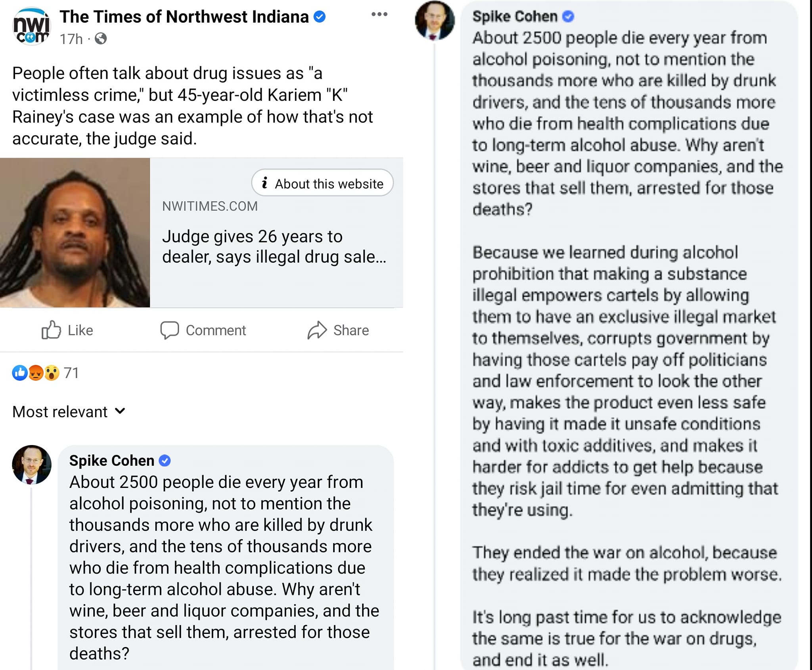Click the info icon in About this website

coord(264,183)
